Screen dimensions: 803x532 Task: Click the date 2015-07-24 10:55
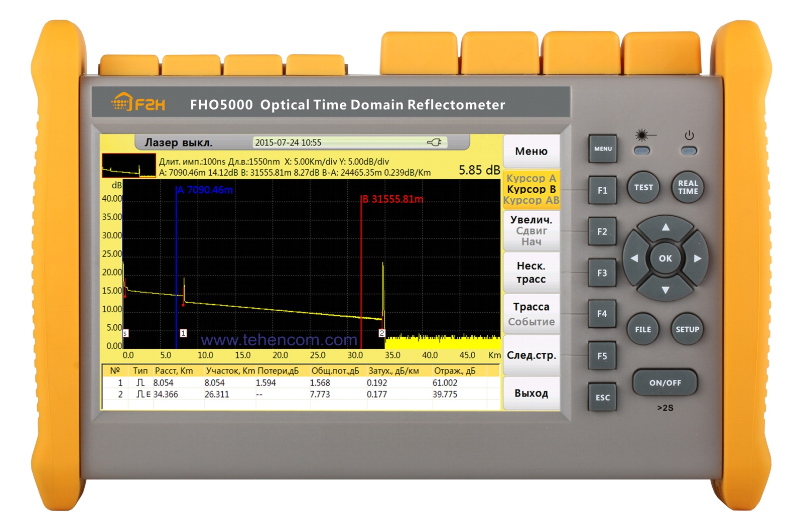(288, 143)
